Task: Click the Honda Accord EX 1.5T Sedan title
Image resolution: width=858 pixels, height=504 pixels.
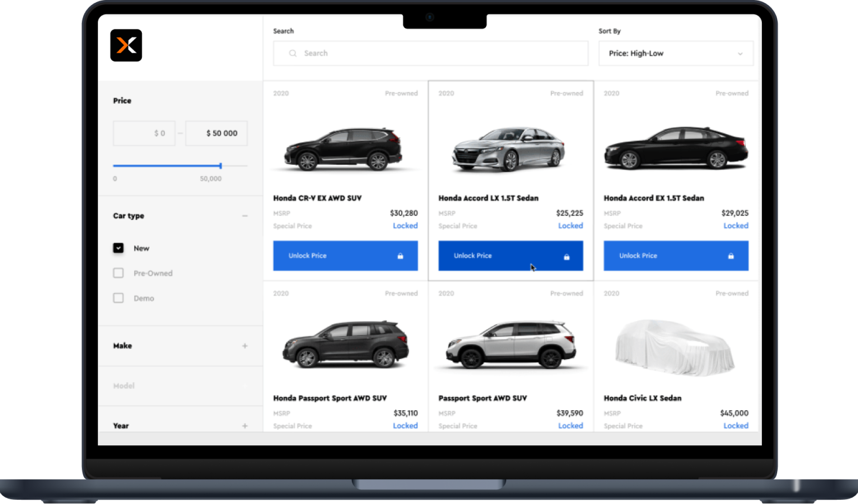Action: coord(654,198)
